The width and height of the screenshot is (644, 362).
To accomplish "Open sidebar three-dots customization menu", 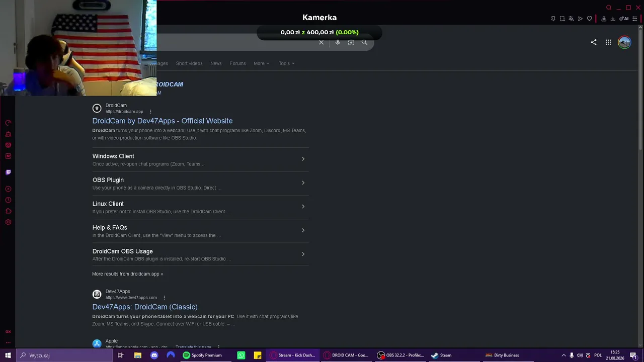I will [8, 342].
